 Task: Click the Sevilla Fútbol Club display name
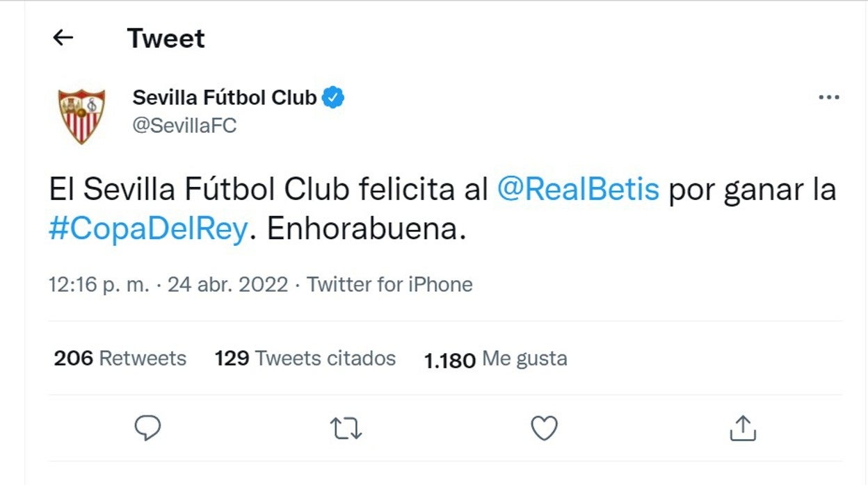(x=226, y=97)
